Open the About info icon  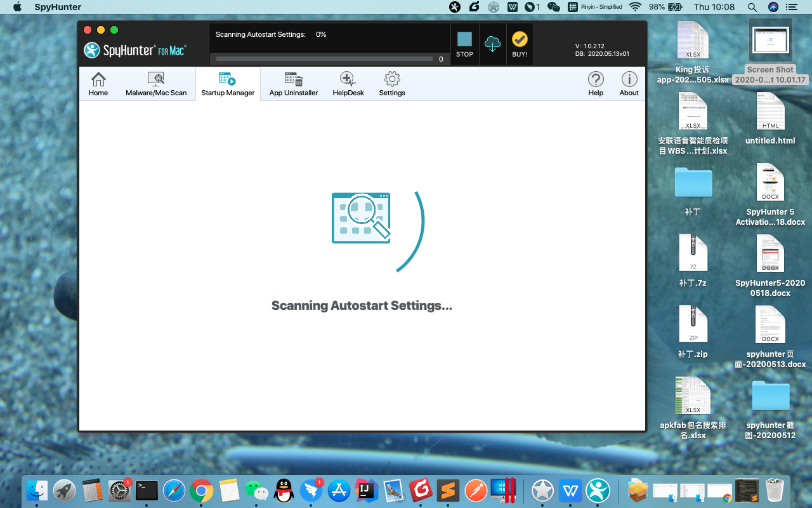[629, 84]
